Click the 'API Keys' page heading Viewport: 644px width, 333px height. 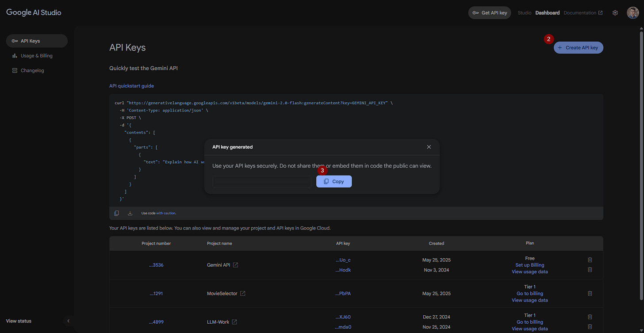click(x=127, y=47)
